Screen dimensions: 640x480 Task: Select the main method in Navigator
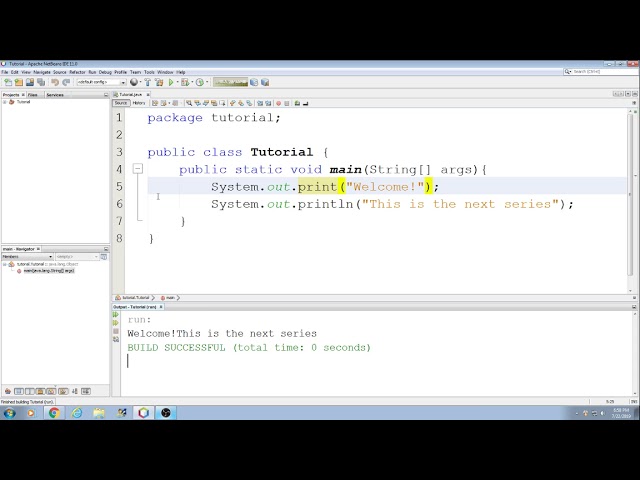coord(49,271)
